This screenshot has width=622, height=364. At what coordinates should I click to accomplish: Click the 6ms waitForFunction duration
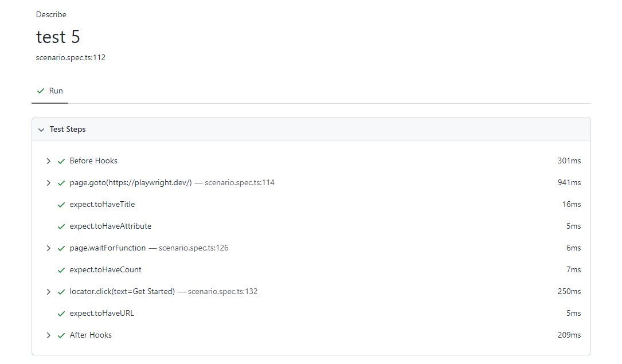574,248
